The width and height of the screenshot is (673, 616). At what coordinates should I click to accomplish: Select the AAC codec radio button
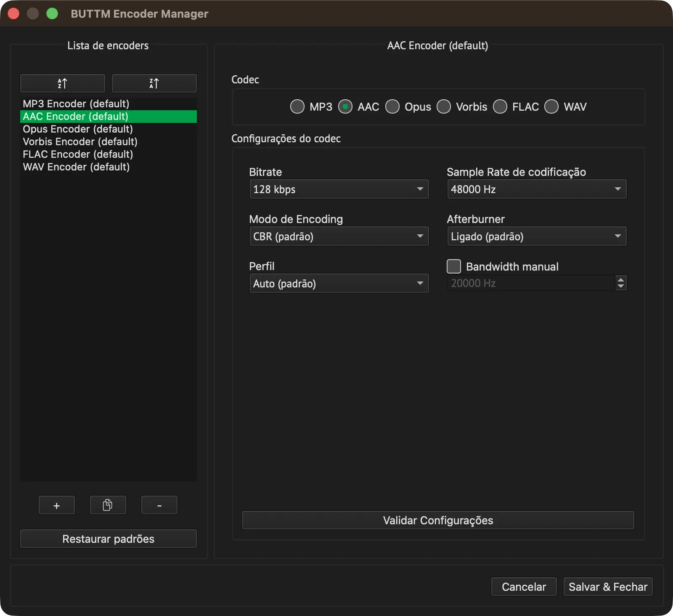click(345, 106)
